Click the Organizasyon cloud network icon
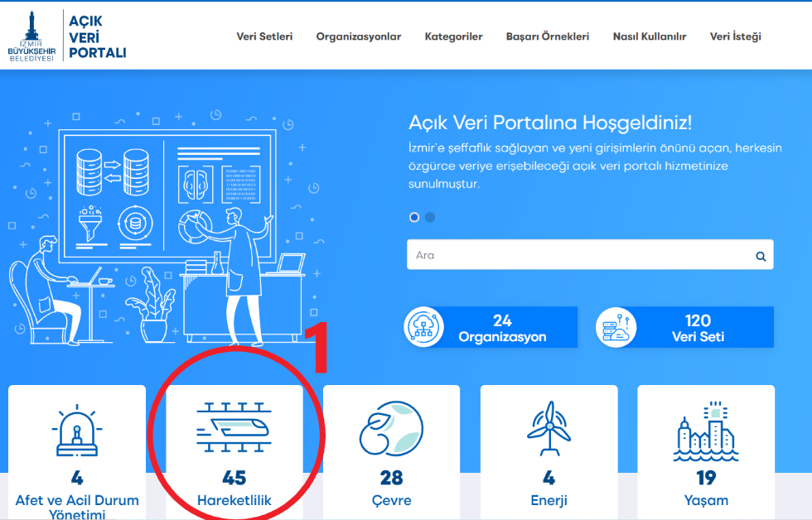This screenshot has height=520, width=812. coord(423,328)
